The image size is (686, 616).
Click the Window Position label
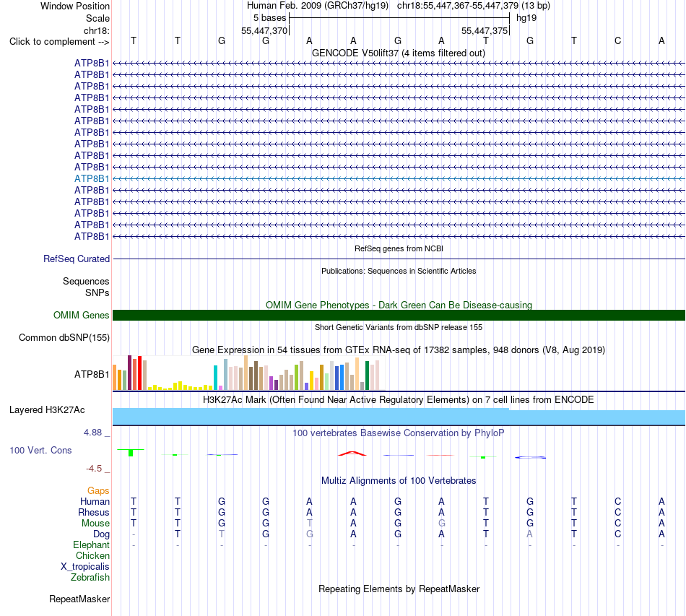coord(75,6)
